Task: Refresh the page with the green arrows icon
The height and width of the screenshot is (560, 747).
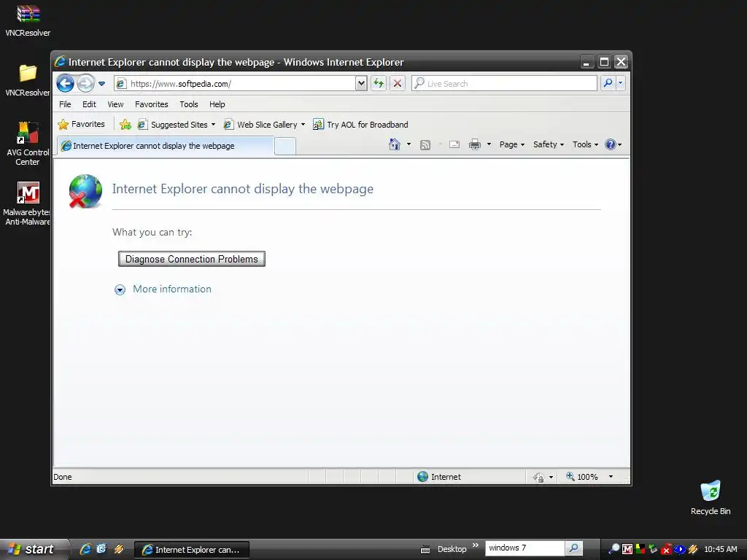Action: [379, 83]
